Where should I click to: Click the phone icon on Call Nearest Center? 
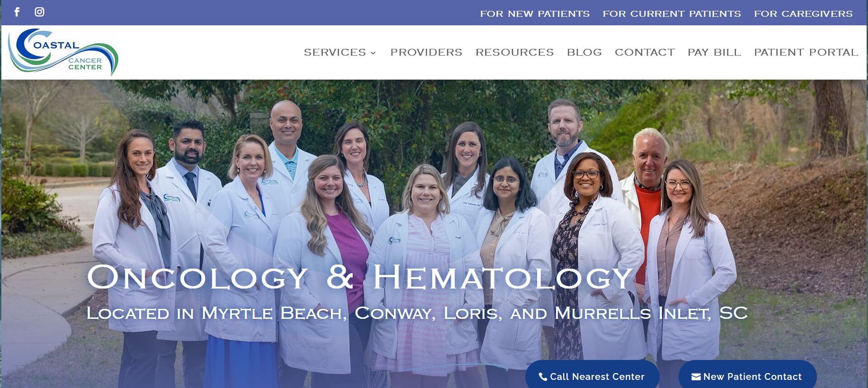[x=543, y=377]
